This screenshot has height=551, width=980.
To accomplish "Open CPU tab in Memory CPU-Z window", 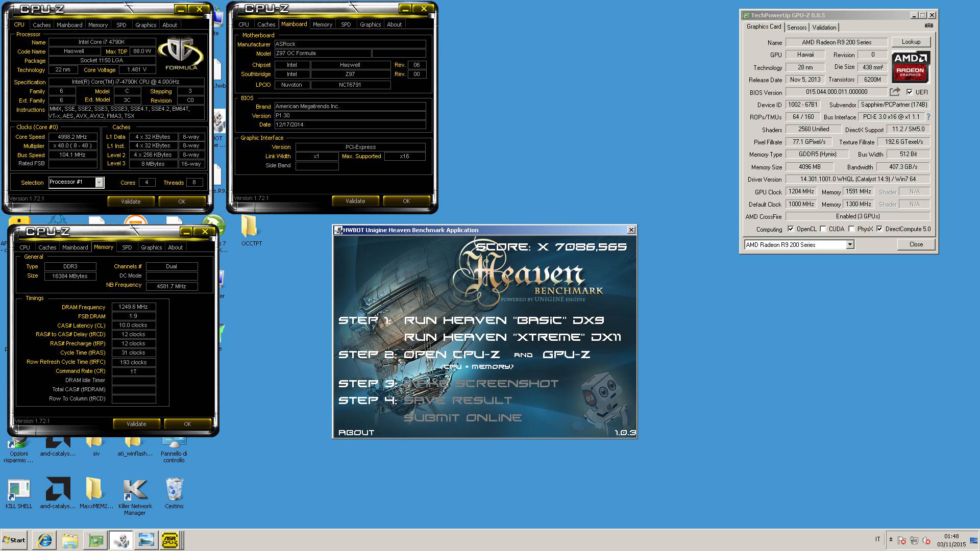I will point(25,247).
